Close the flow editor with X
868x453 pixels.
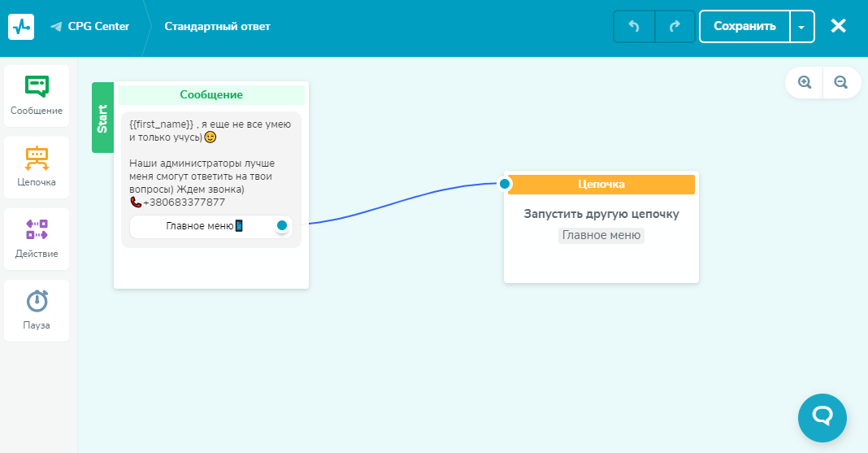point(839,26)
